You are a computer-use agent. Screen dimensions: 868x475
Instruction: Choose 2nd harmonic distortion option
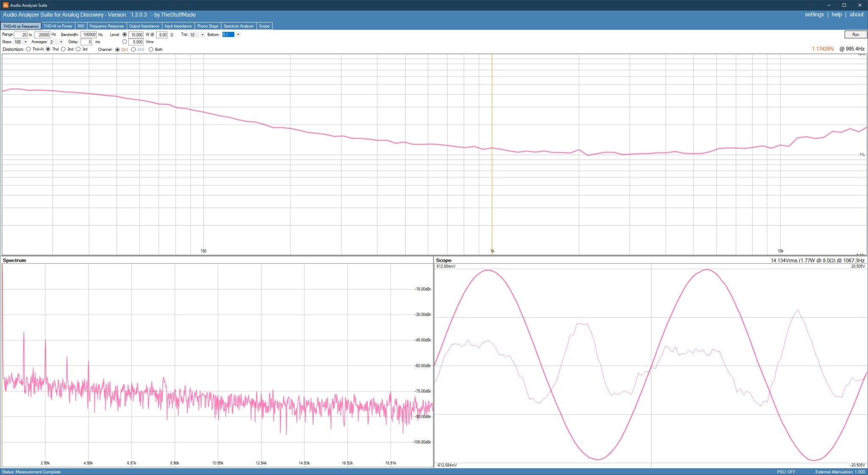(64, 49)
